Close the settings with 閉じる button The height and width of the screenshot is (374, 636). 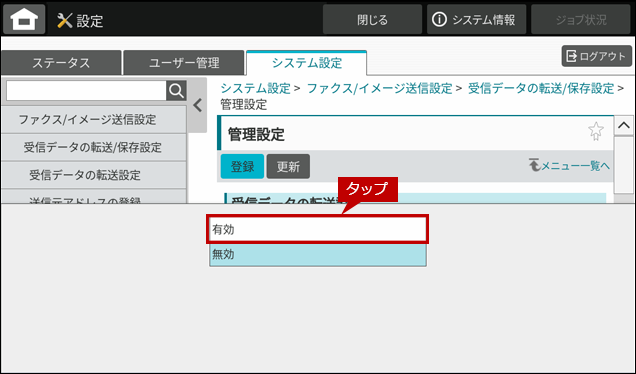click(372, 19)
